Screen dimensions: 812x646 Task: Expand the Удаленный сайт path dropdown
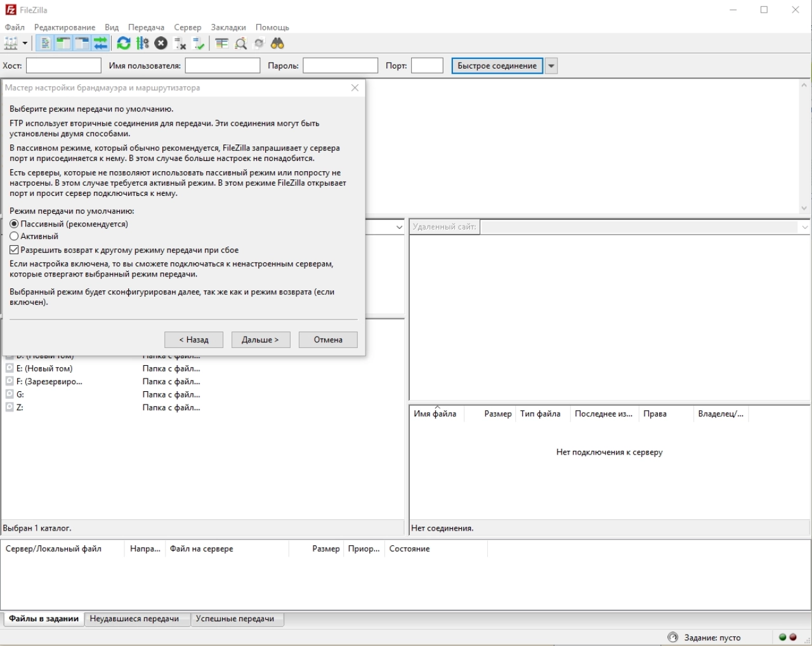[x=804, y=227]
